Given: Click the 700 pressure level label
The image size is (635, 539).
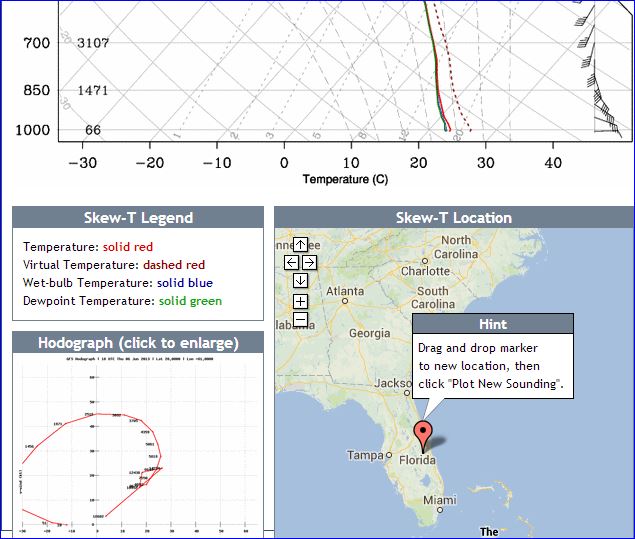Looking at the screenshot, I should click(x=36, y=43).
